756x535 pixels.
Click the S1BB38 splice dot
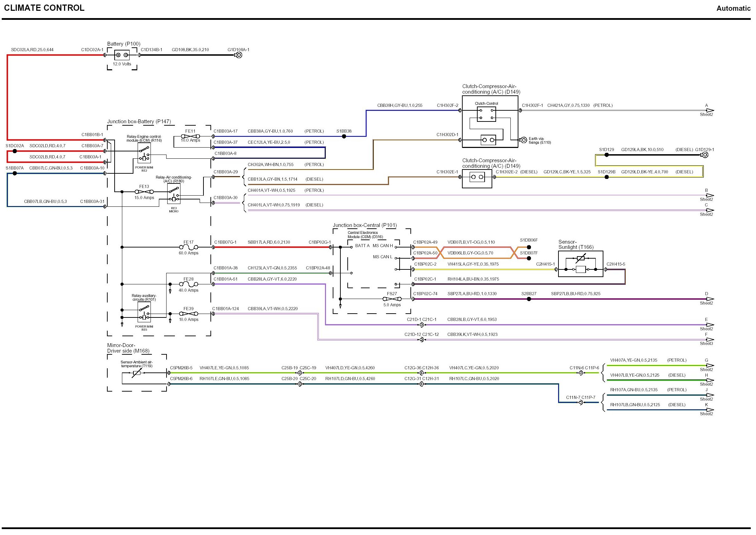tap(344, 136)
